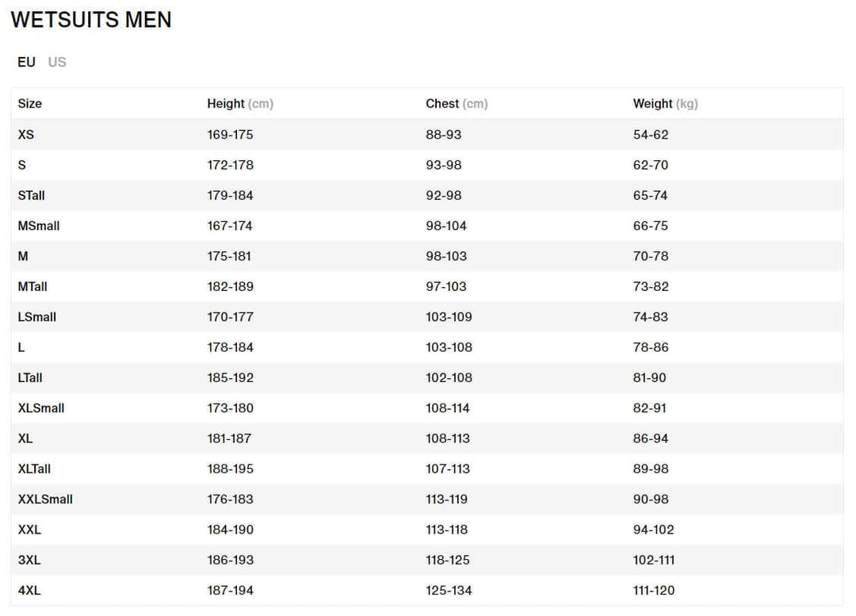Click the Chest (cm) column header
Viewport: 856px width, 616px height.
(x=457, y=104)
